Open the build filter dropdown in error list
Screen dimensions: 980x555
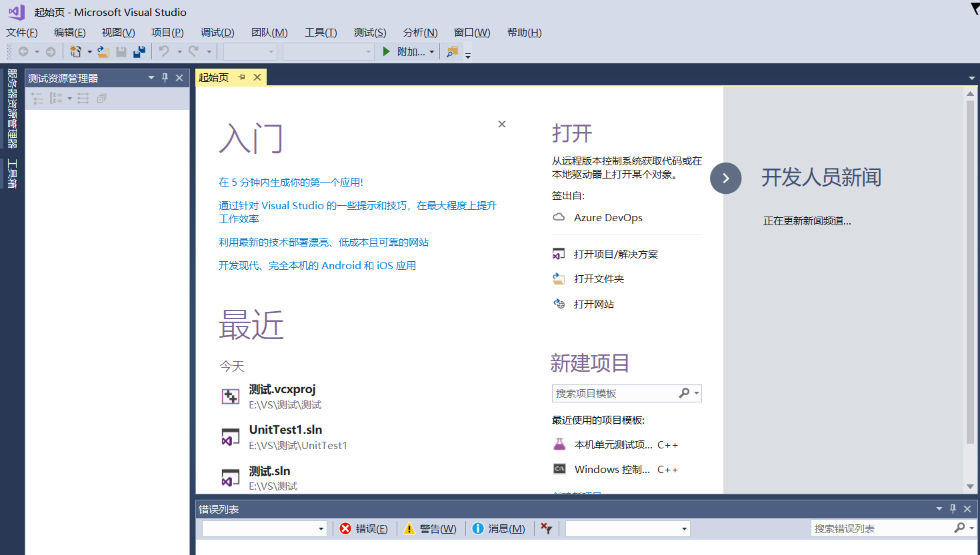tap(684, 529)
